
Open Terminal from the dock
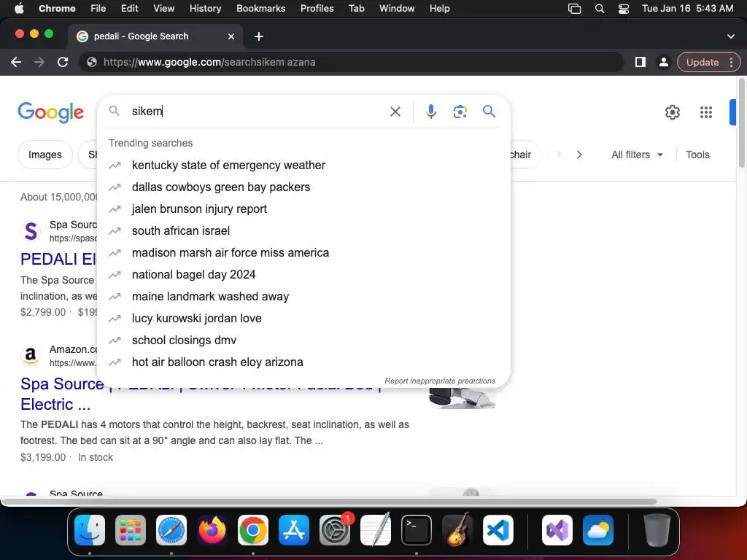(417, 530)
